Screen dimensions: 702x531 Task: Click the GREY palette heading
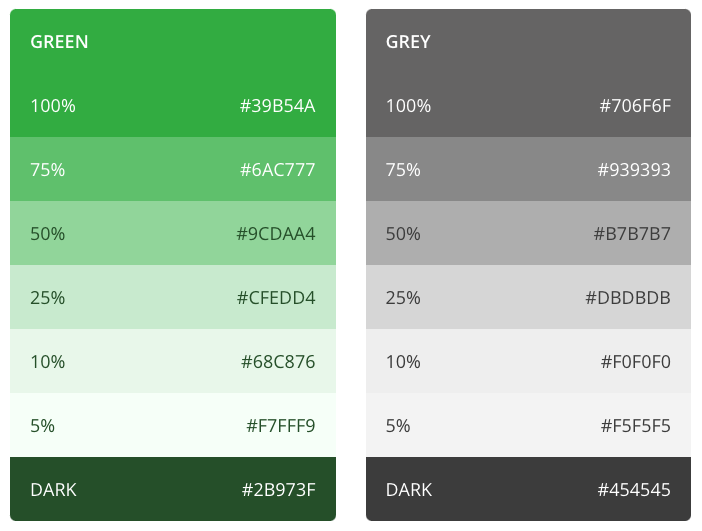tap(408, 42)
